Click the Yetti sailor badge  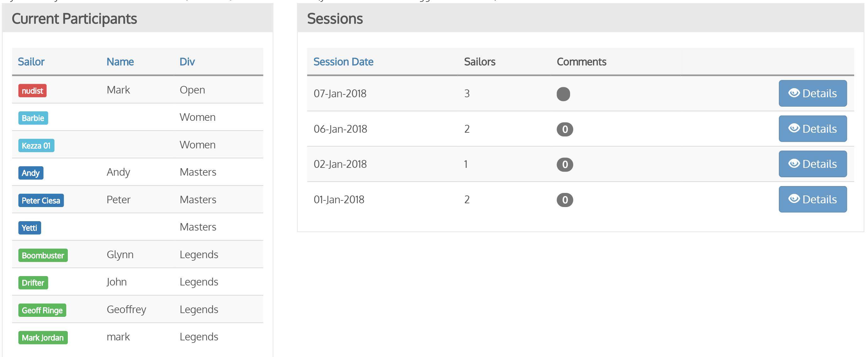coord(29,228)
